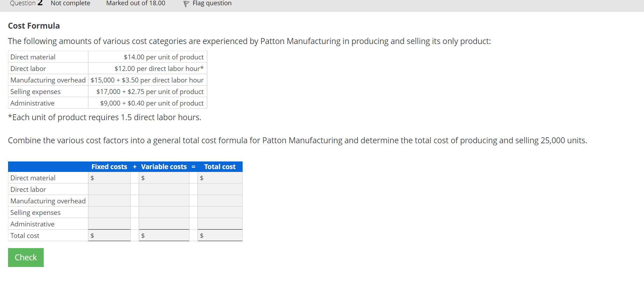644x282 pixels.
Task: Click the Flag question link text
Action: click(212, 3)
